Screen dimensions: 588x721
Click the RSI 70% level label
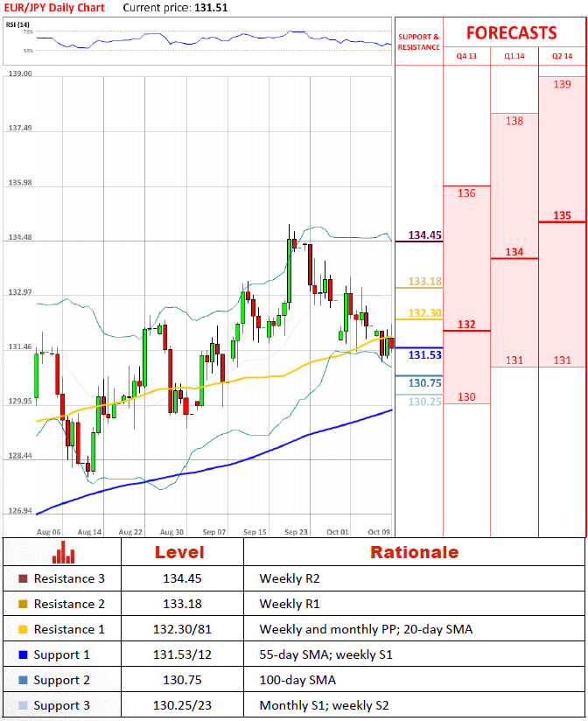coord(28,31)
